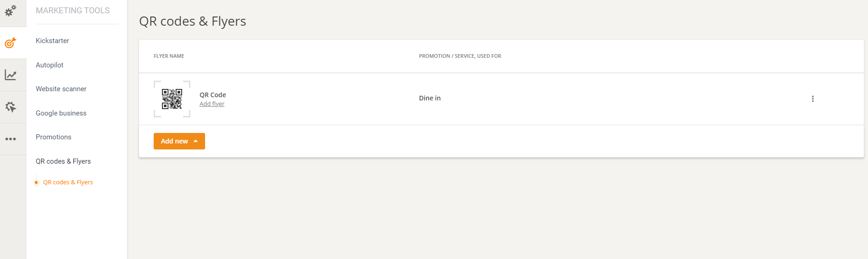The image size is (868, 259).
Task: Open the three-dot more icon in sidebar
Action: coord(11,139)
